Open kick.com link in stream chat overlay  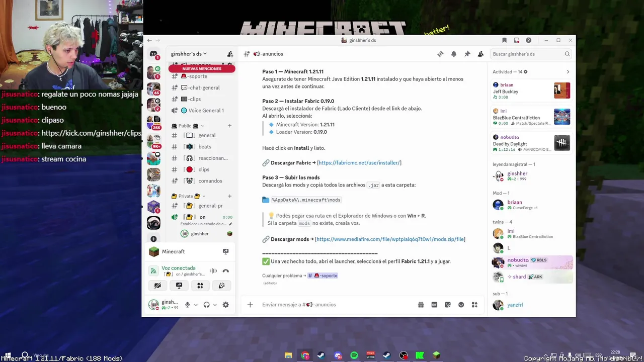coord(92,133)
